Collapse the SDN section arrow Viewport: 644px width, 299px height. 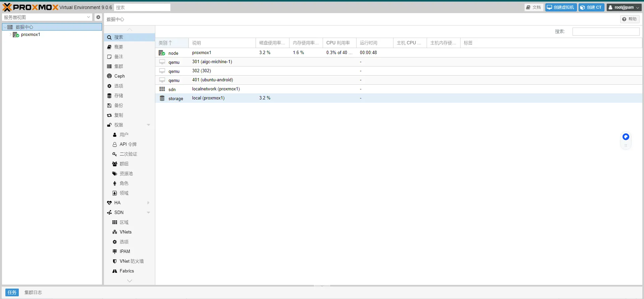148,213
